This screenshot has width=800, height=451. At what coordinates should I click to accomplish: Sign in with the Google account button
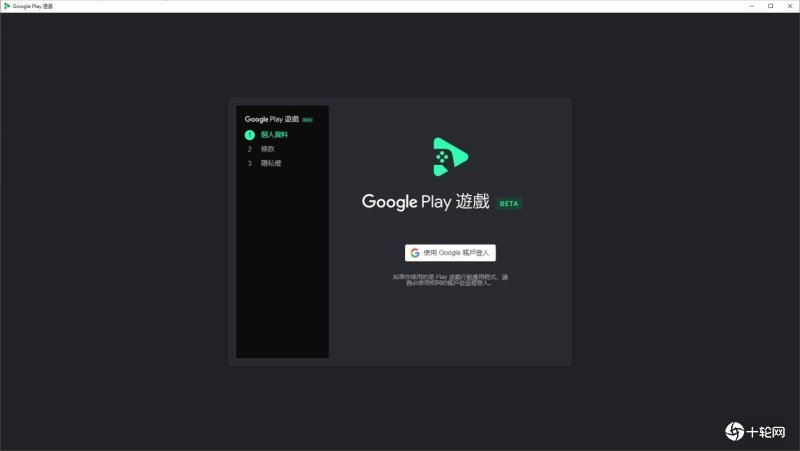(450, 253)
